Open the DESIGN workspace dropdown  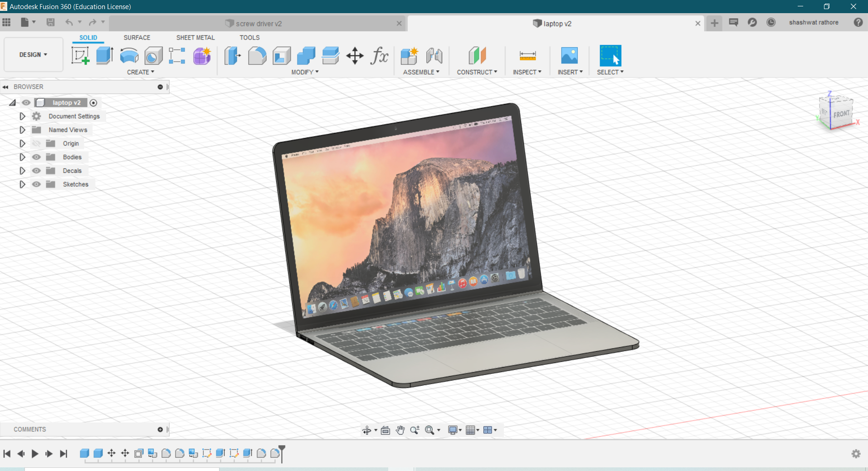[x=33, y=54]
